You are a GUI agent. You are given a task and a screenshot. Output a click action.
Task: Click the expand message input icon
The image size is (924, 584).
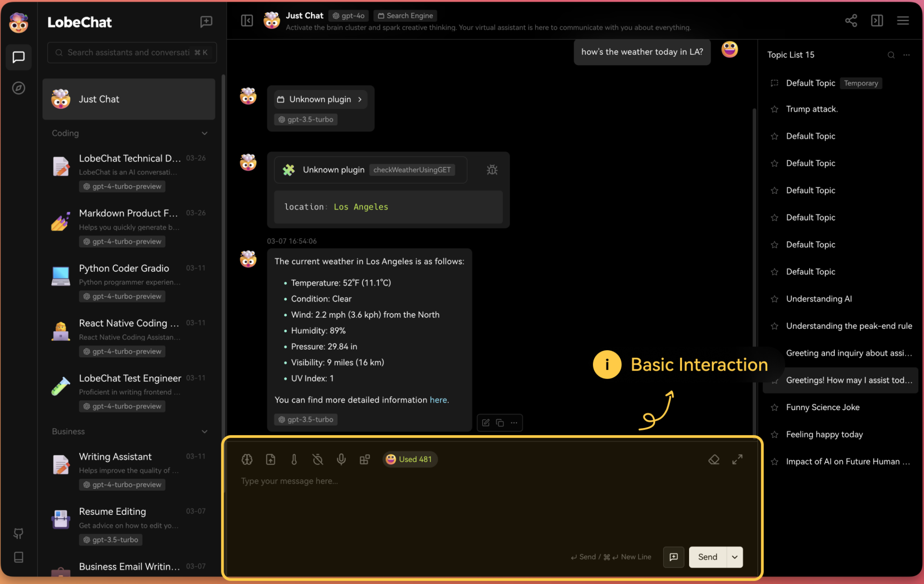click(738, 459)
